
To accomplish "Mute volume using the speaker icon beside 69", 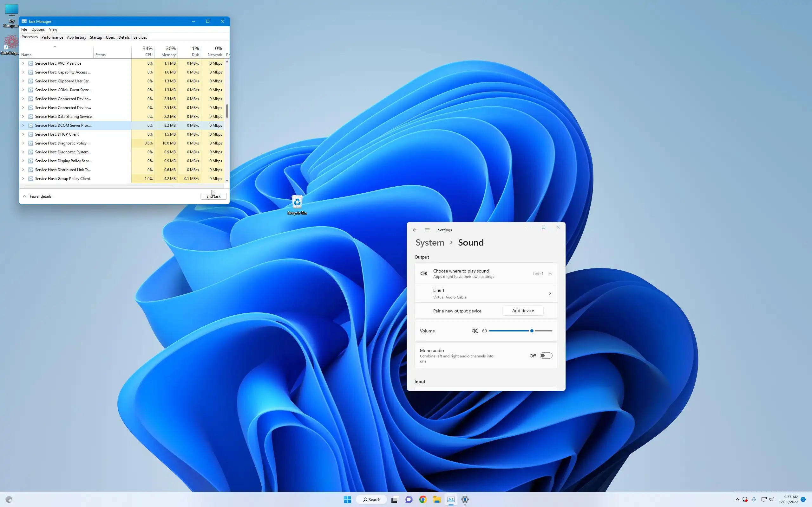I will [x=475, y=331].
